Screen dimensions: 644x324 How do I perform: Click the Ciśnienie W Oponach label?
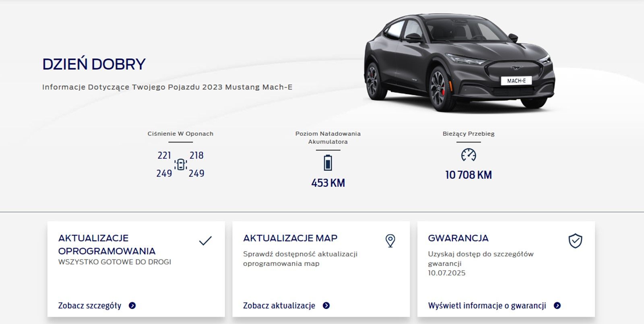click(x=180, y=134)
